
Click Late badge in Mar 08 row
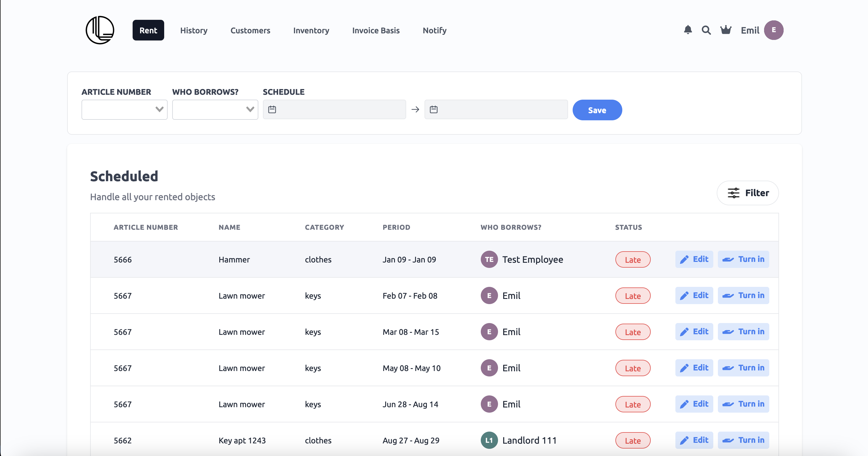tap(633, 332)
